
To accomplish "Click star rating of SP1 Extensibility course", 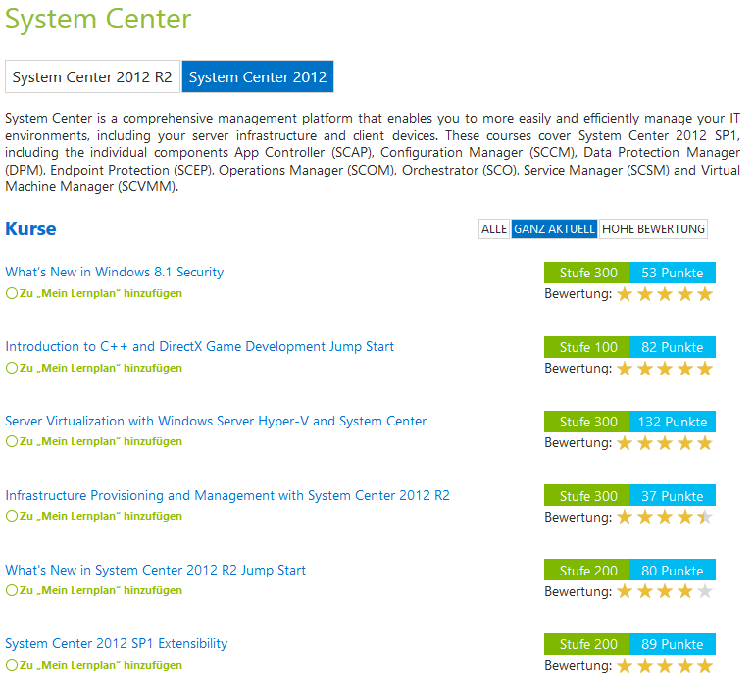I will coord(665,666).
